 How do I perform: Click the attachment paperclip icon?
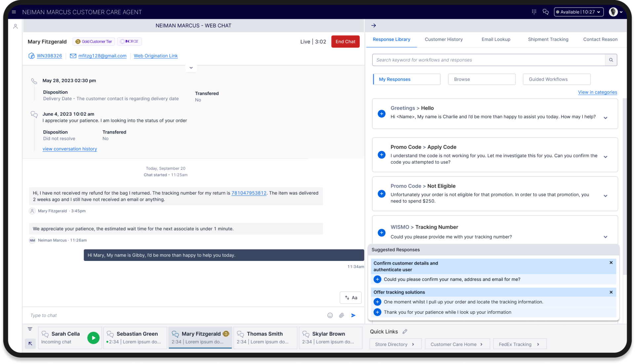tap(341, 315)
